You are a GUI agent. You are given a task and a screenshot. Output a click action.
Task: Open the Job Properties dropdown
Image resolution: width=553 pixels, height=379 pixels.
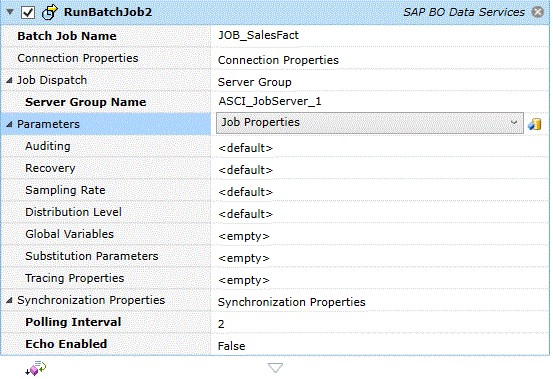[370, 123]
